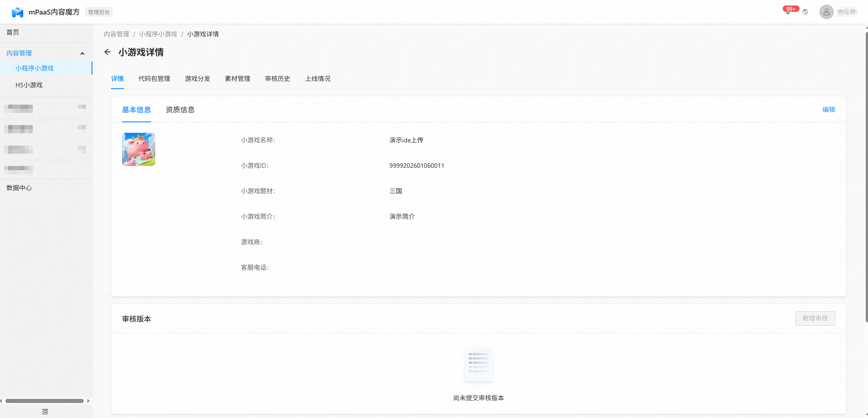Click the 新增审核 button
868x418 pixels.
click(x=815, y=318)
